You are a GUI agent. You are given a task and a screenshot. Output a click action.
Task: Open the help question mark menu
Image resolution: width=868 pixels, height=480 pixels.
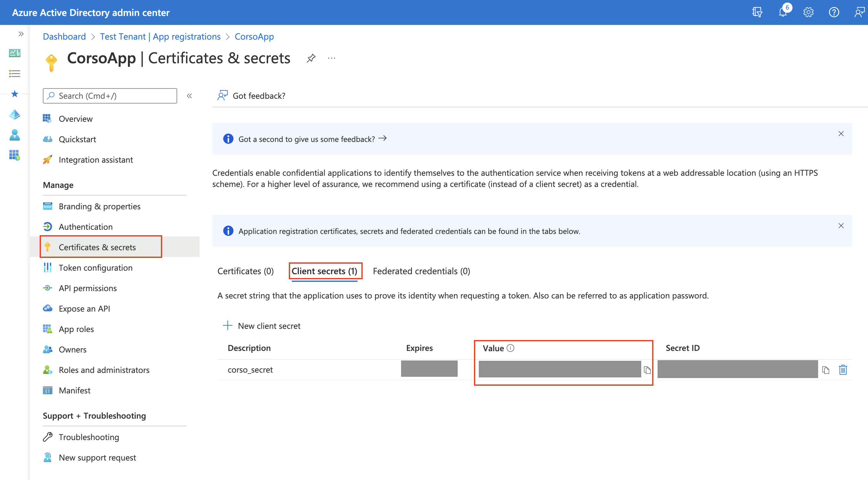pos(834,12)
